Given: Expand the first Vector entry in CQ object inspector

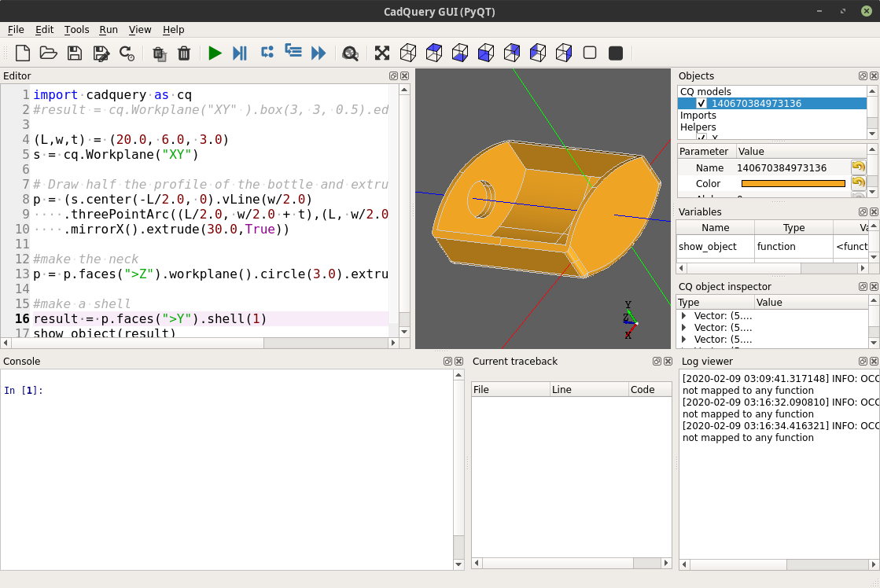Looking at the screenshot, I should point(683,317).
